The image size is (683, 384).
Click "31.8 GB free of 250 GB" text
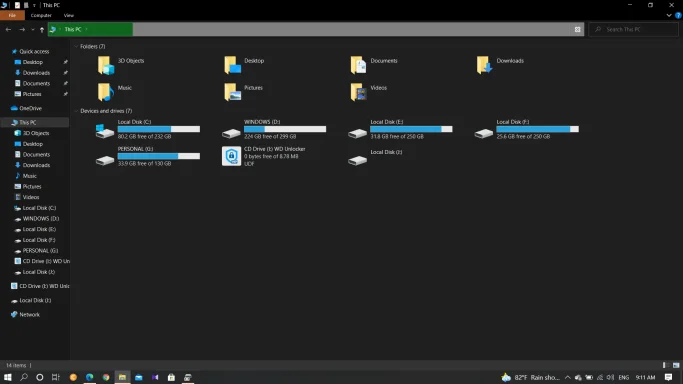(397, 137)
